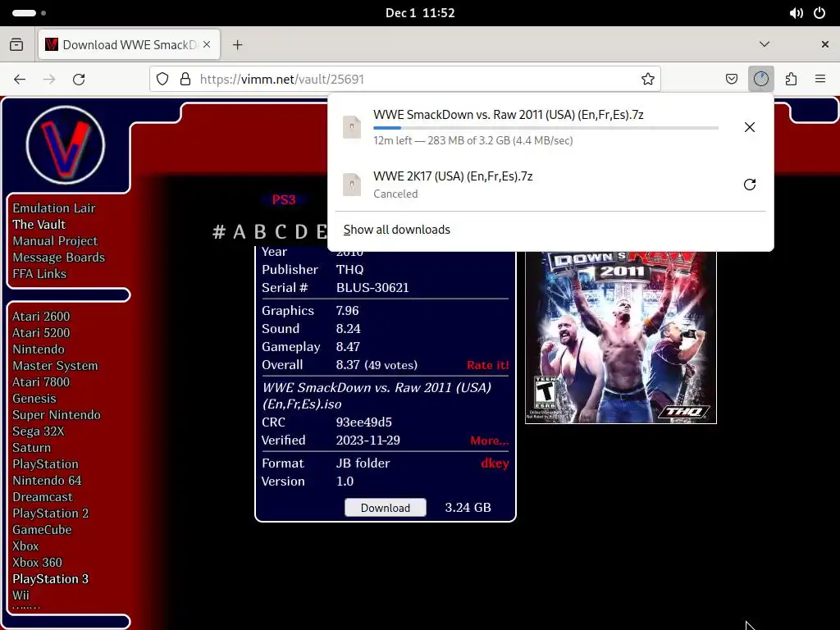This screenshot has height=630, width=840.
Task: Open the Firefox View icon
Action: point(16,44)
